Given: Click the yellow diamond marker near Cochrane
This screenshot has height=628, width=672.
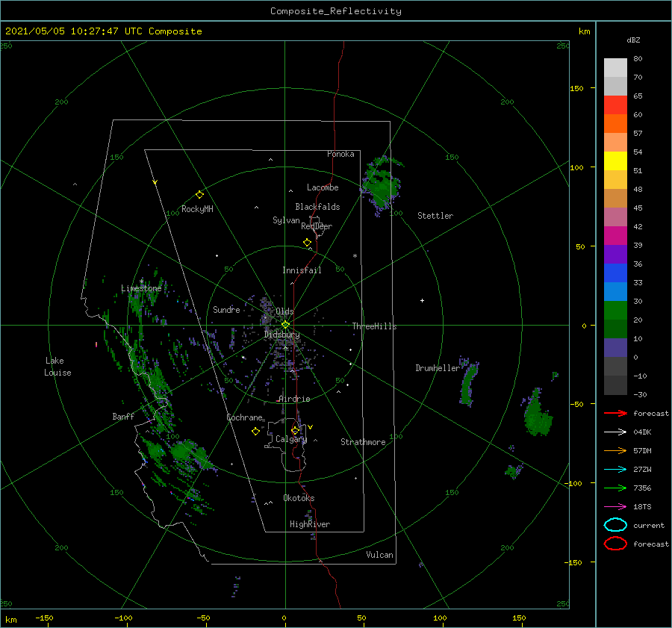Looking at the screenshot, I should click(x=255, y=432).
